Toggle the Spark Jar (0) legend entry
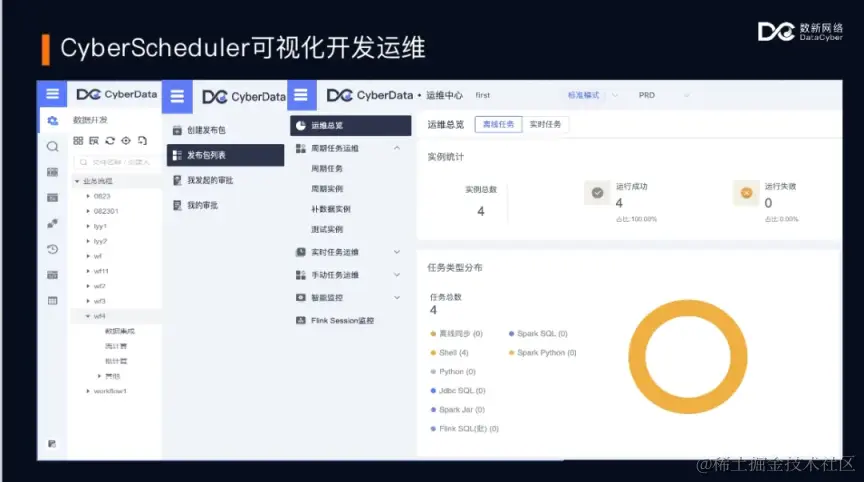Viewport: 864px width, 482px height. pos(457,409)
